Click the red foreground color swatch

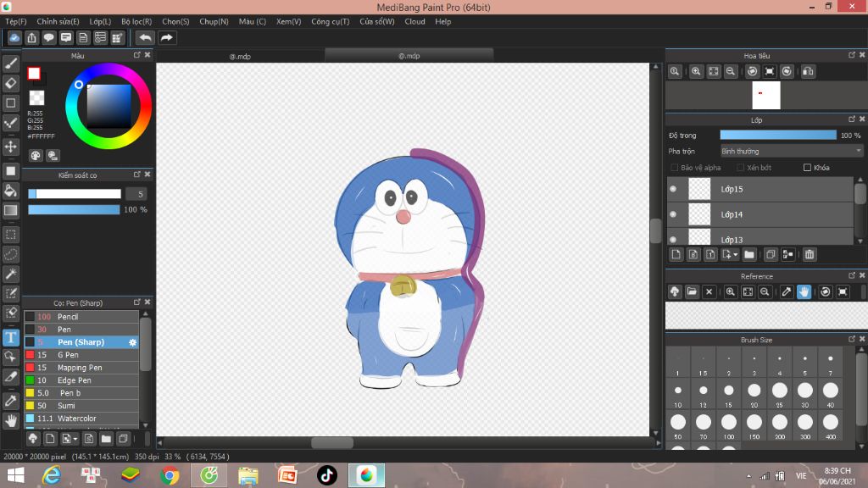click(x=34, y=73)
